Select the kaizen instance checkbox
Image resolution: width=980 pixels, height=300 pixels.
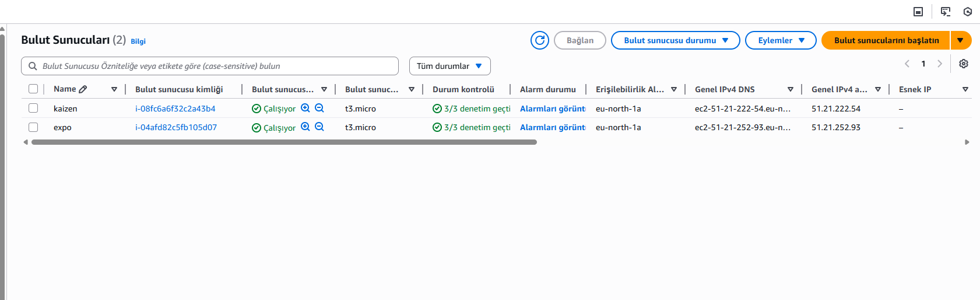(x=33, y=108)
